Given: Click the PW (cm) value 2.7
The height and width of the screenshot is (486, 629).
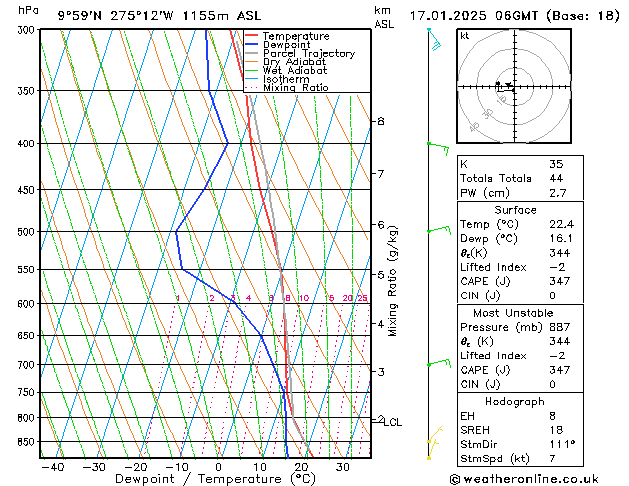Looking at the screenshot, I should pos(558,193).
